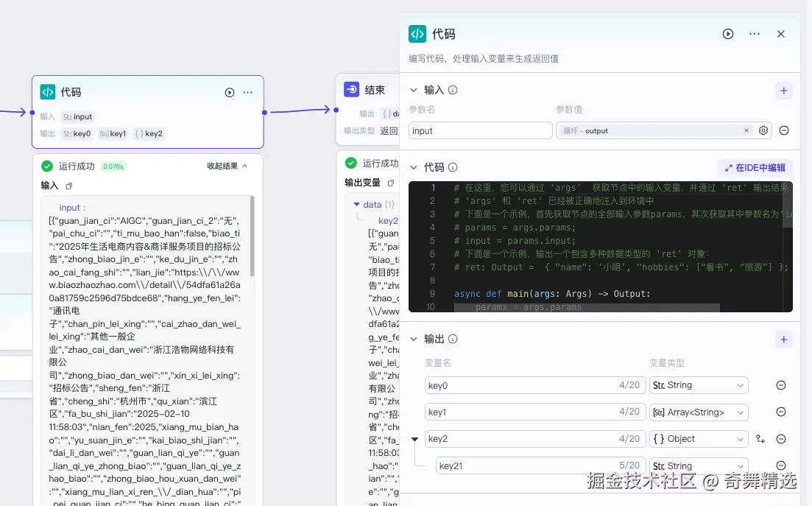Click the End node's green success check icon

pos(350,163)
